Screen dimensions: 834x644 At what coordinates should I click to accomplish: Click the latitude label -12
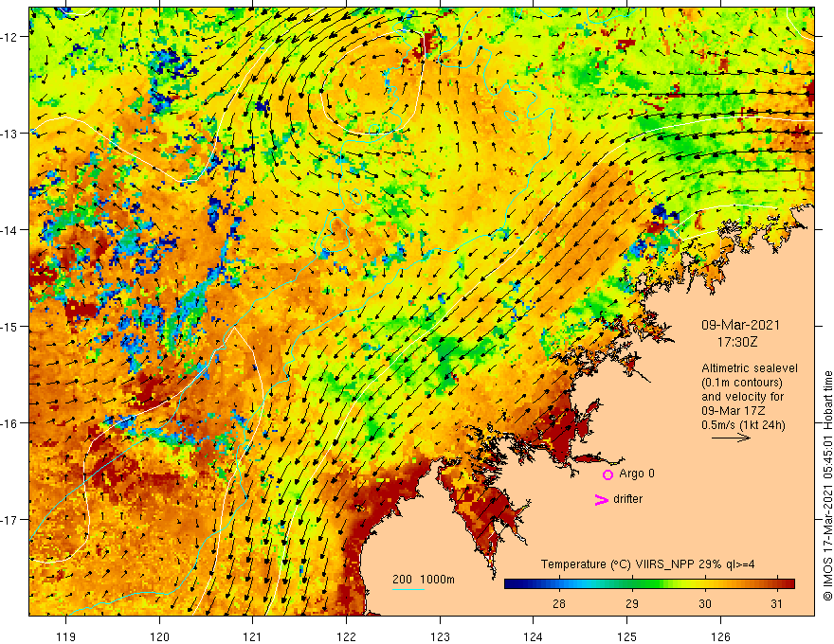[10, 37]
